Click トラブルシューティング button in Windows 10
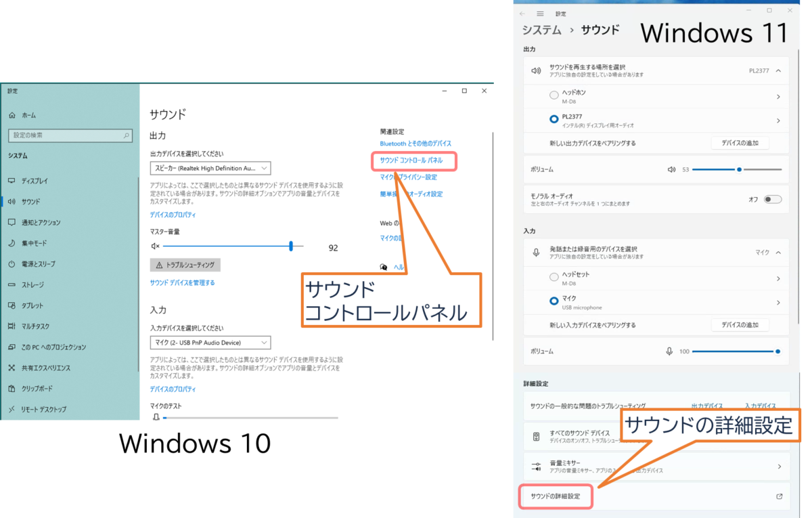The height and width of the screenshot is (518, 812). click(185, 265)
